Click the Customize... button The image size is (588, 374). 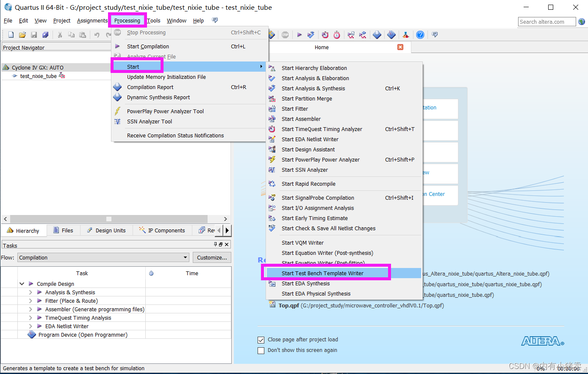[x=212, y=257]
